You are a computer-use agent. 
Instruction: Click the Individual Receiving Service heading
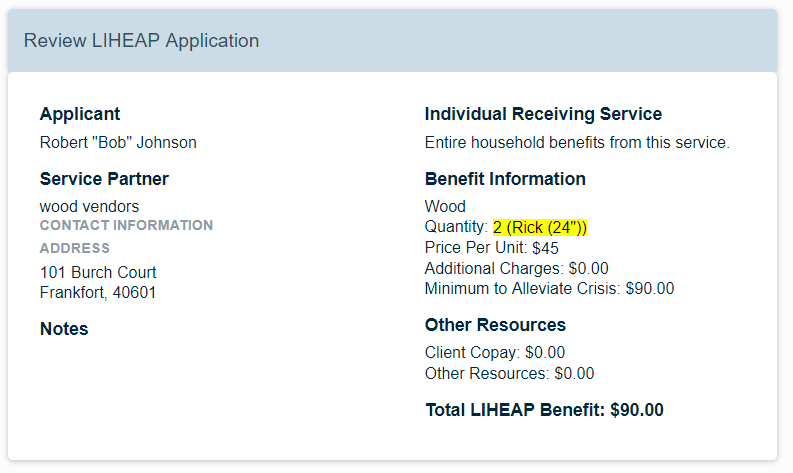point(543,114)
